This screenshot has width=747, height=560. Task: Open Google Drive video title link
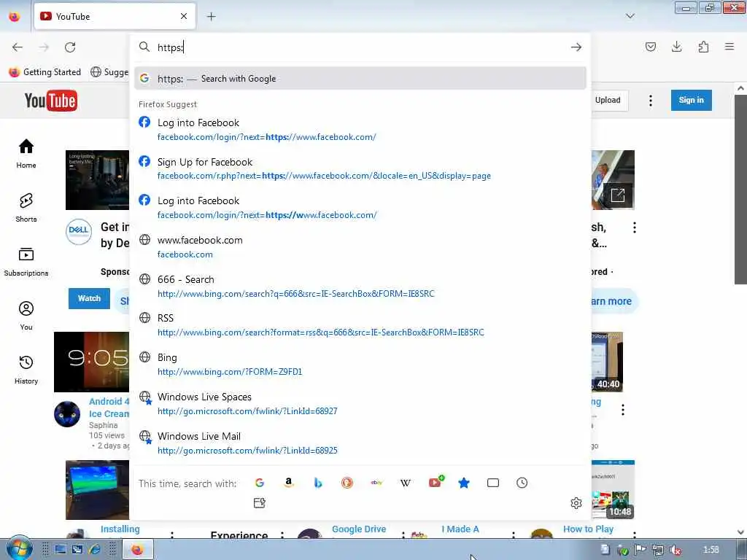point(359,529)
